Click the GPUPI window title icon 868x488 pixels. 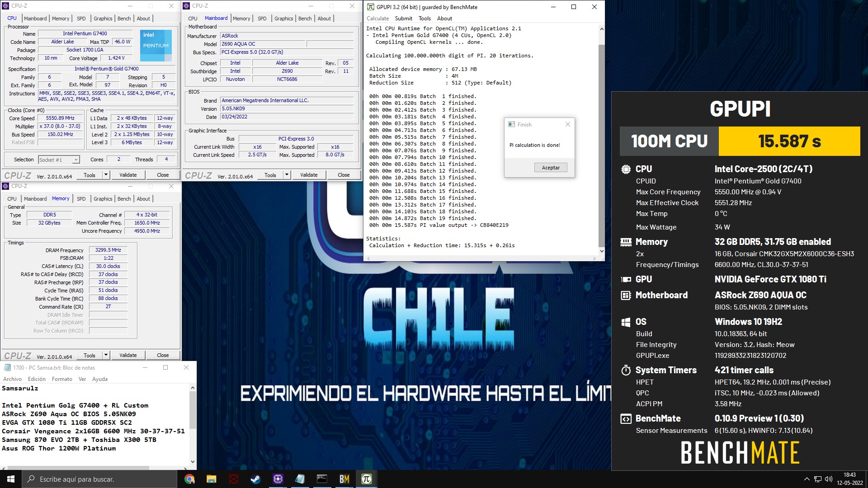371,7
